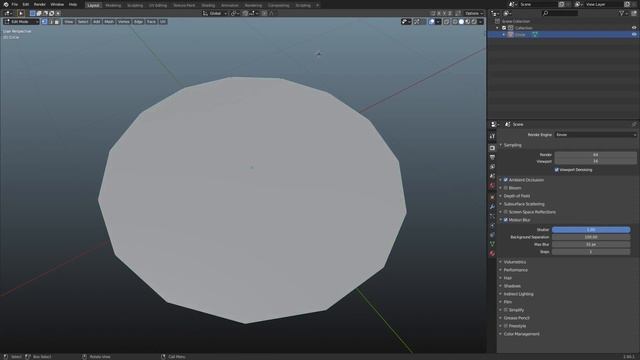Expand the Depth of Field panel

(516, 196)
